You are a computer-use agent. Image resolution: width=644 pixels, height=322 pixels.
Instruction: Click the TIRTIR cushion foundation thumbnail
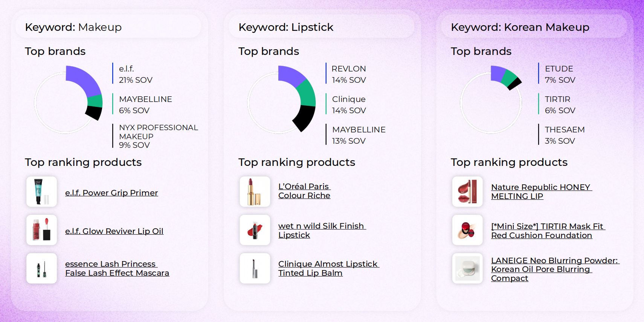pyautogui.click(x=467, y=230)
